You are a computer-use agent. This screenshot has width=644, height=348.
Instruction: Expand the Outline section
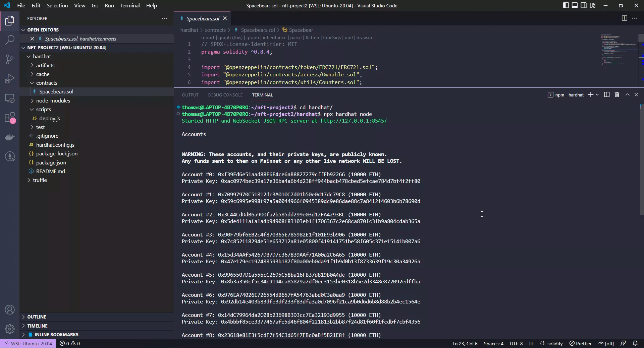point(23,317)
